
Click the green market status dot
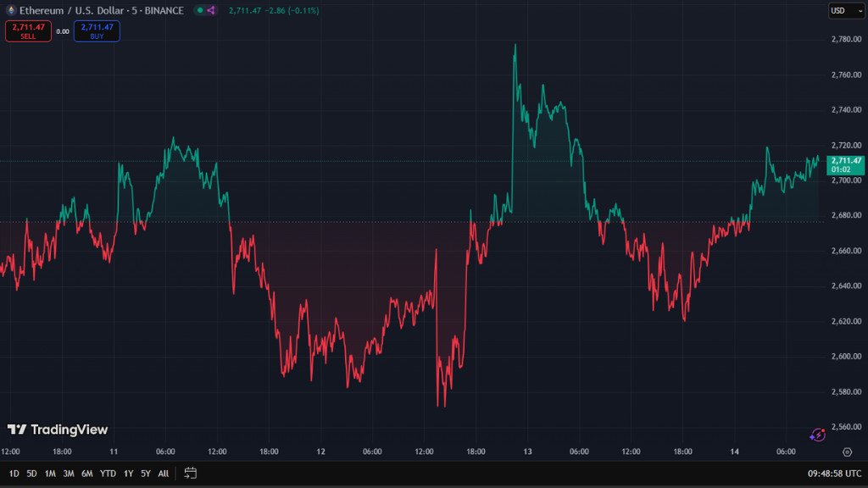(199, 10)
